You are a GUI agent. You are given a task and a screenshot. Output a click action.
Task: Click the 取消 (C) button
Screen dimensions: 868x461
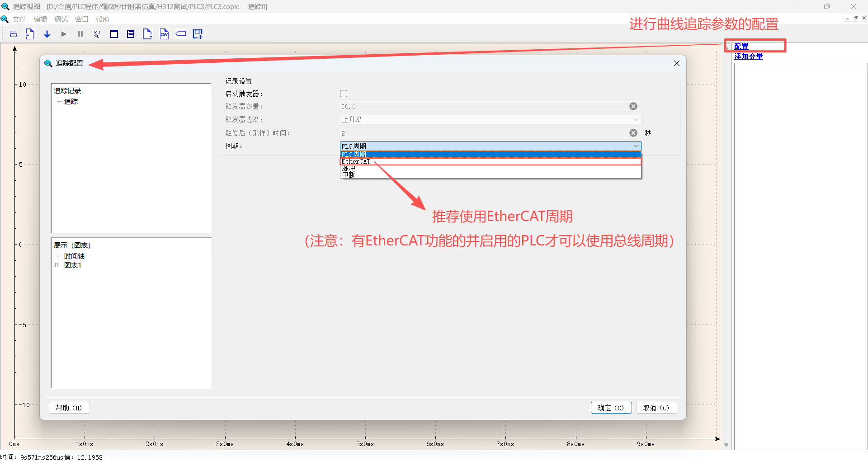(x=656, y=408)
